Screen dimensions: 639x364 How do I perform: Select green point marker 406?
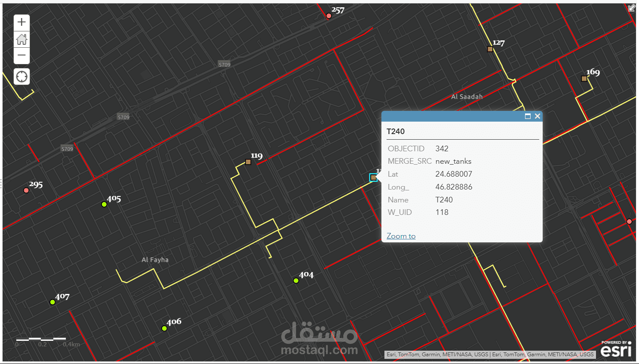click(x=164, y=328)
